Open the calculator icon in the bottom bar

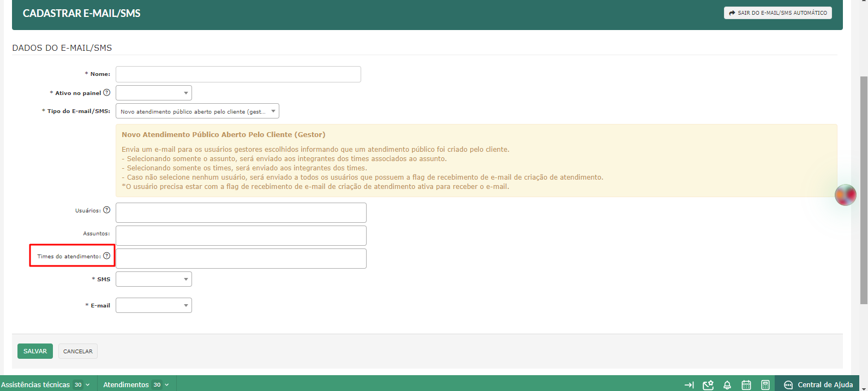(x=765, y=385)
